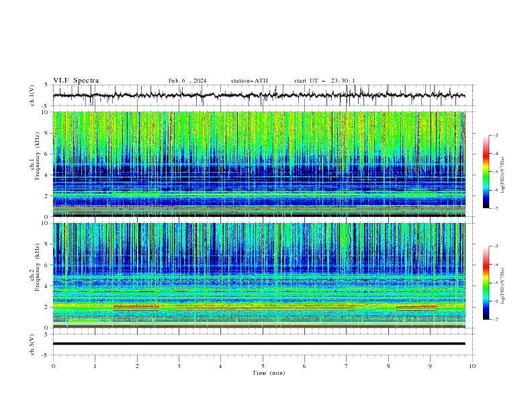
Task: Click the "-5" tick on ch.3(V) axis
Action: tap(46, 355)
